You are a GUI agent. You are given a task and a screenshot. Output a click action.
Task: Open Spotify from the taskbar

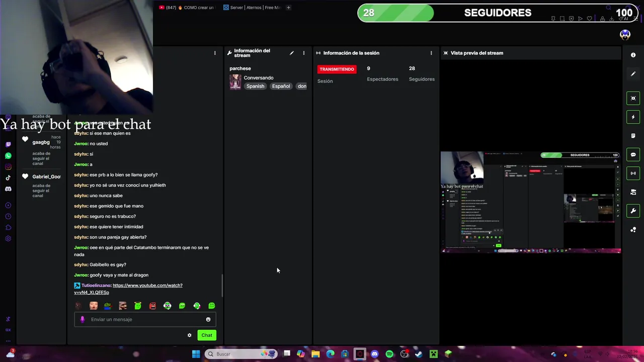coord(389,354)
